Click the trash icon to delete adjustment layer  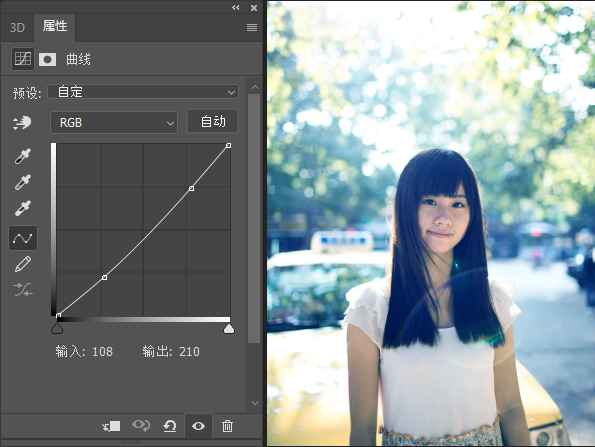pyautogui.click(x=227, y=426)
